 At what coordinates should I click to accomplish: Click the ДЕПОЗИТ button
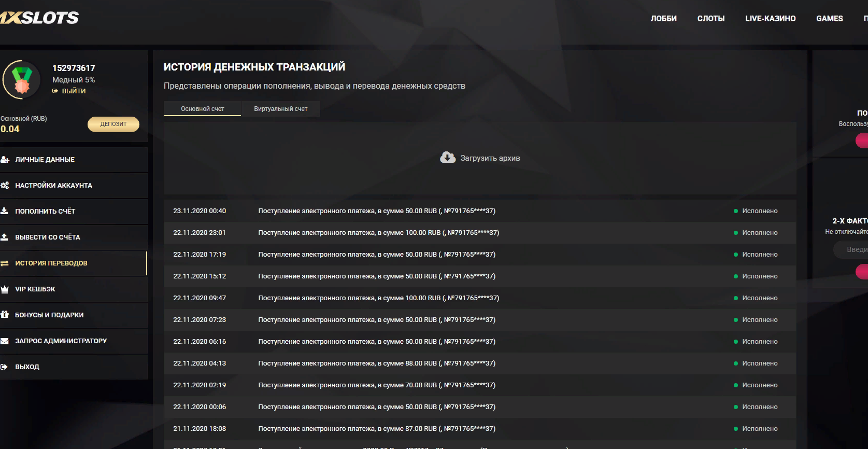click(x=113, y=124)
